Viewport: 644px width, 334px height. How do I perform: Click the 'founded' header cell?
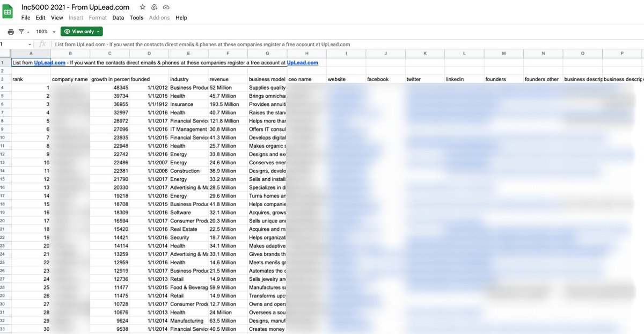[x=149, y=79]
